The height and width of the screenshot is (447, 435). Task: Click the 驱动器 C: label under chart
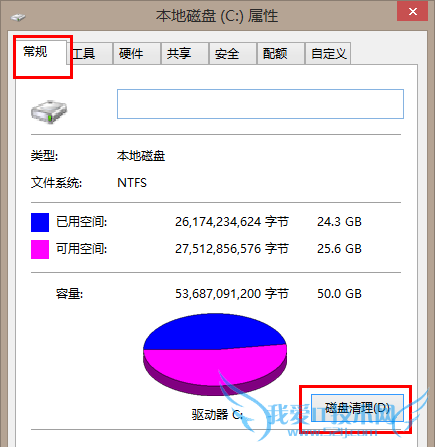point(217,415)
